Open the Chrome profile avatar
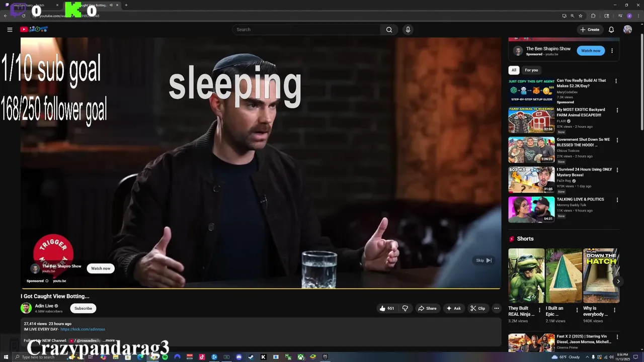 [629, 16]
